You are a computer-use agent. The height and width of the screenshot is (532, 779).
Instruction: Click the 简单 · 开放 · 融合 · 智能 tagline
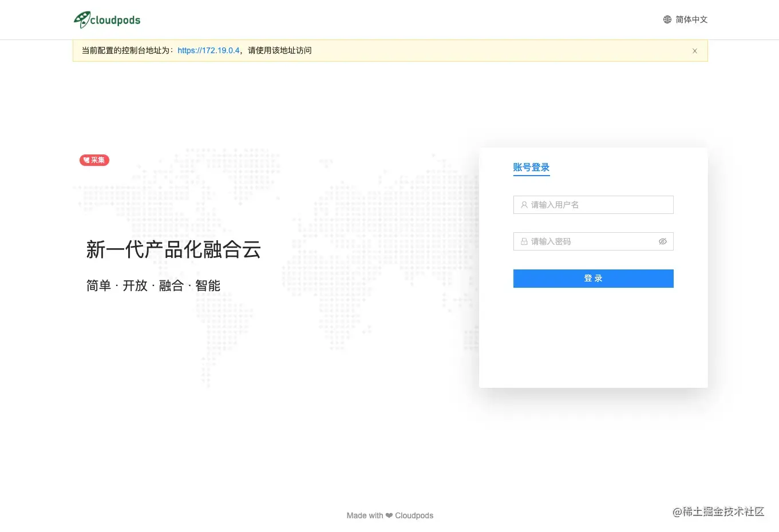click(153, 285)
